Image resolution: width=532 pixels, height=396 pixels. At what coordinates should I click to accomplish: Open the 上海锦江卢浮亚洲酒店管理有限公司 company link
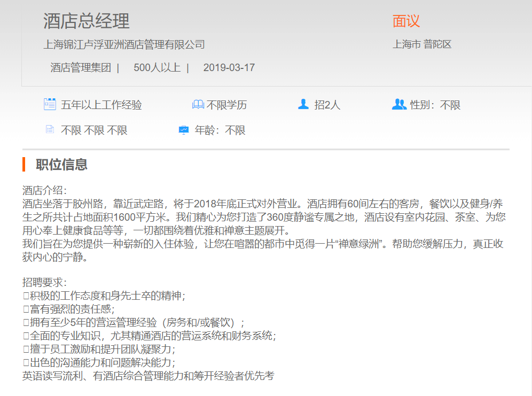[124, 44]
